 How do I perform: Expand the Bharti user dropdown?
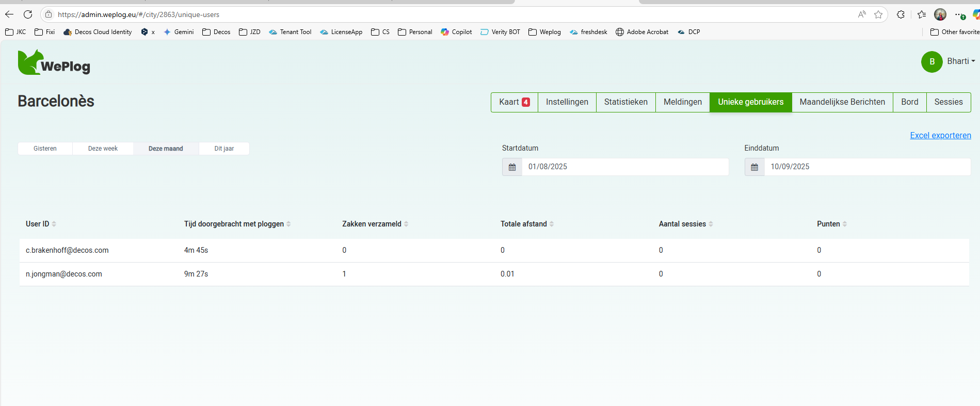960,61
